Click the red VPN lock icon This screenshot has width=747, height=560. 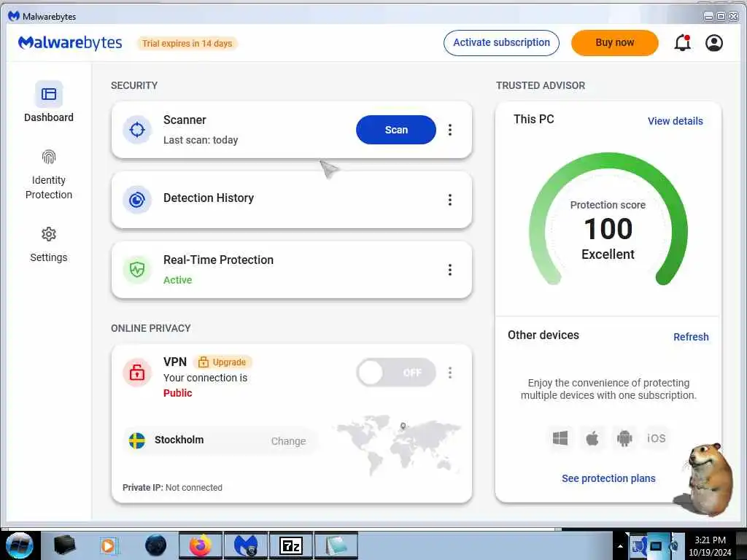136,373
